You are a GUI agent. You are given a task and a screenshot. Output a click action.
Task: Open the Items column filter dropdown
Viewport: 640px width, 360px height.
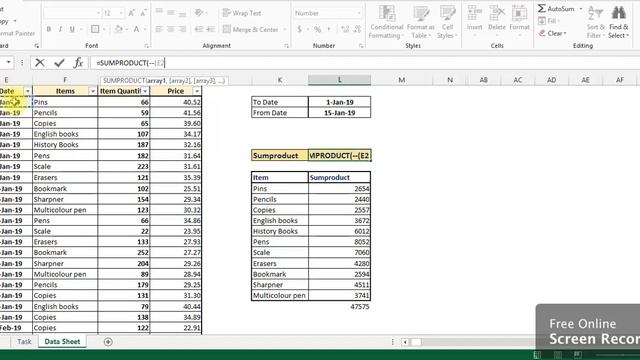93,91
